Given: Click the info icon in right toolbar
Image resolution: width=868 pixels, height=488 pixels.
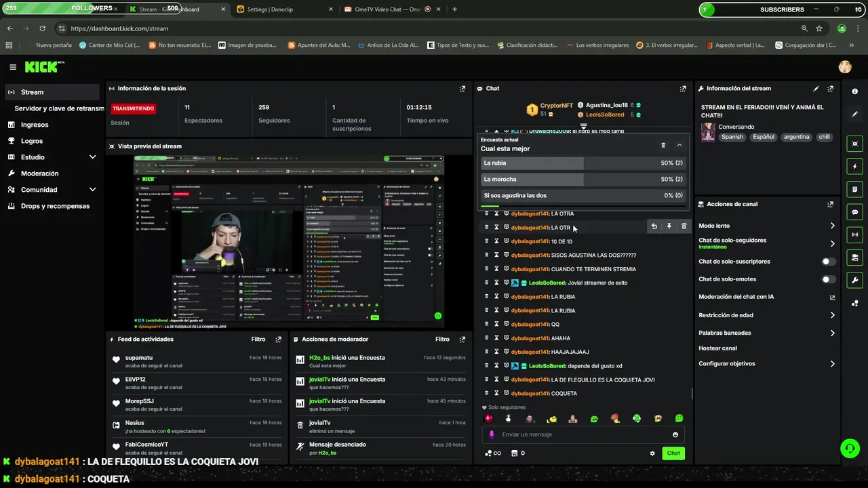Looking at the screenshot, I should coord(854,91).
